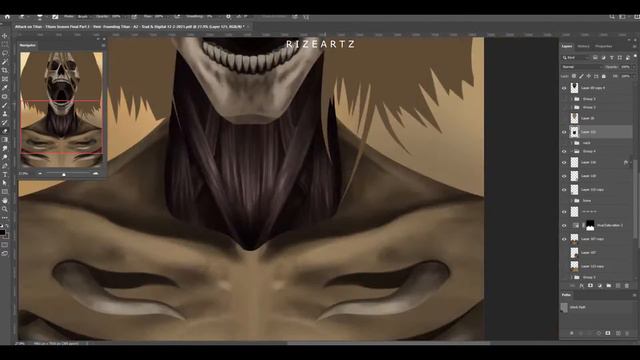The width and height of the screenshot is (640, 360).
Task: Open the Kind filter dropdown
Action: point(576,58)
